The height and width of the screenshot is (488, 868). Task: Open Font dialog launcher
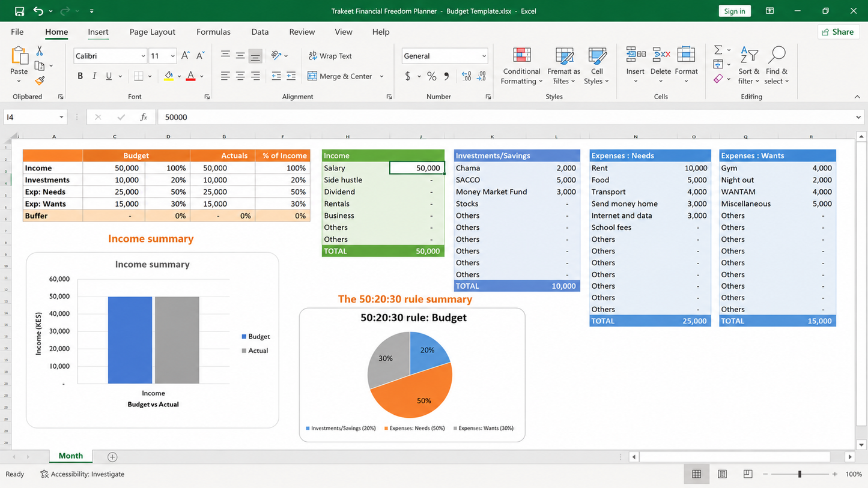point(207,97)
